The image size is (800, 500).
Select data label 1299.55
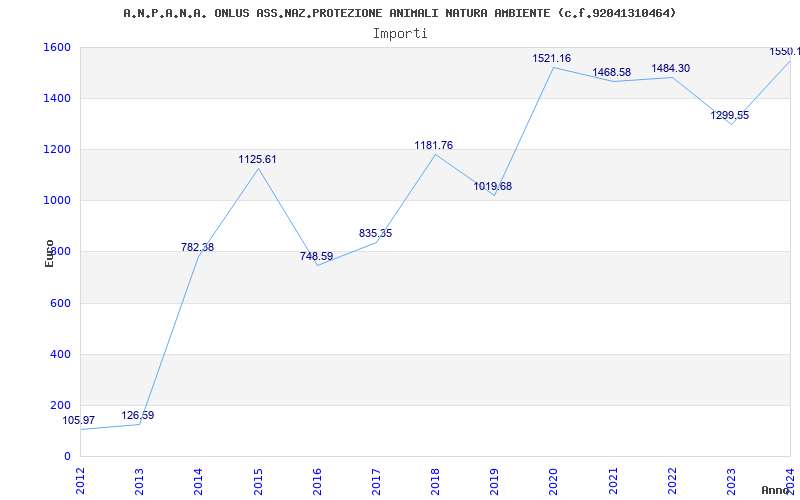(x=730, y=115)
